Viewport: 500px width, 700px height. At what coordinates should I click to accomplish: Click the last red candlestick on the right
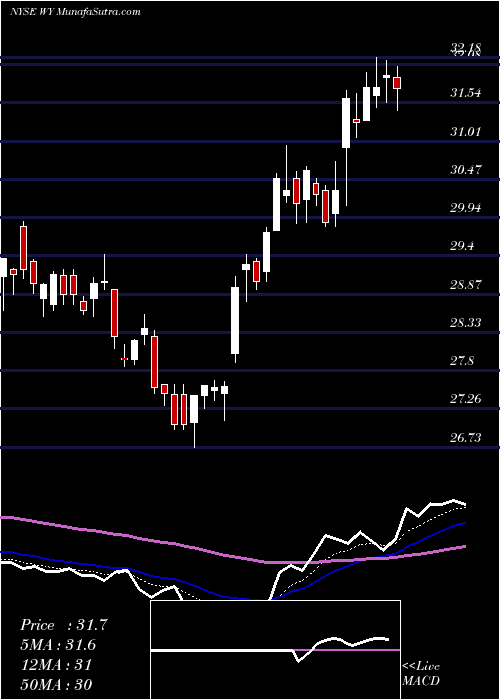click(397, 83)
